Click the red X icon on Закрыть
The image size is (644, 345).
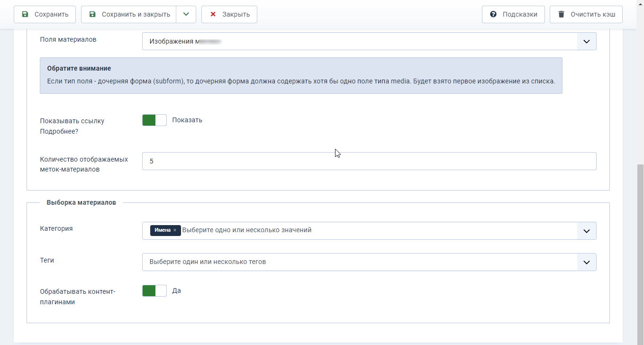point(213,14)
